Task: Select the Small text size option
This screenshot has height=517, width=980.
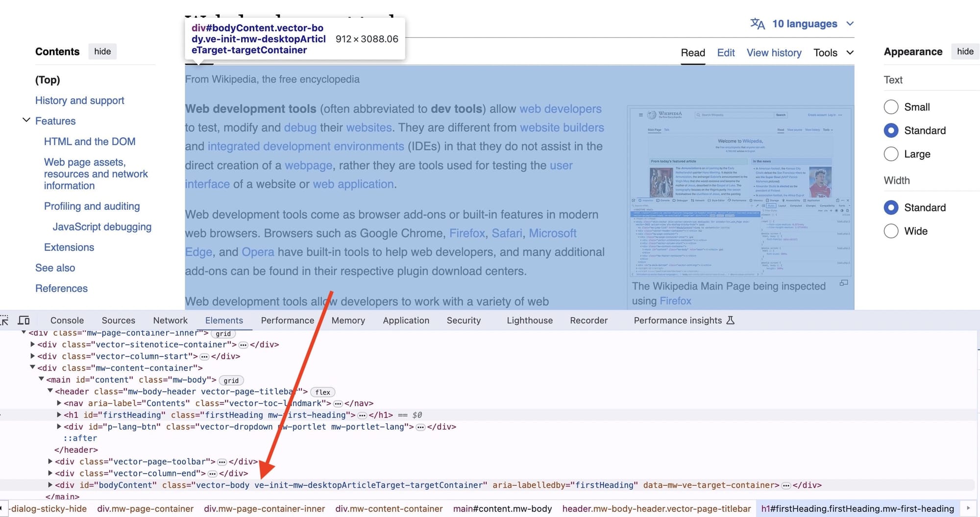Action: click(x=891, y=107)
